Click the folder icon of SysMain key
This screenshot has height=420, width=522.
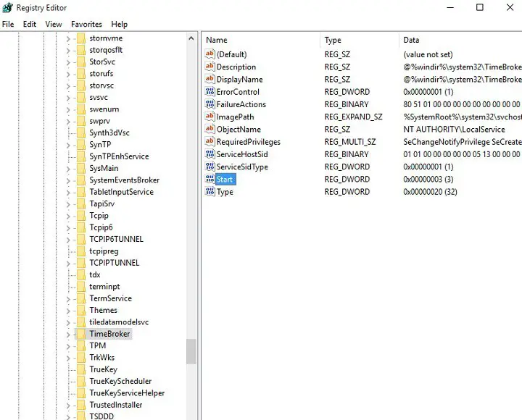[x=81, y=168]
